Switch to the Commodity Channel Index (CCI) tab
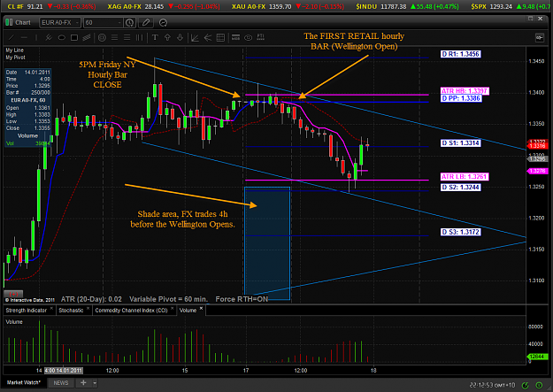This screenshot has height=392, width=553. click(x=131, y=310)
